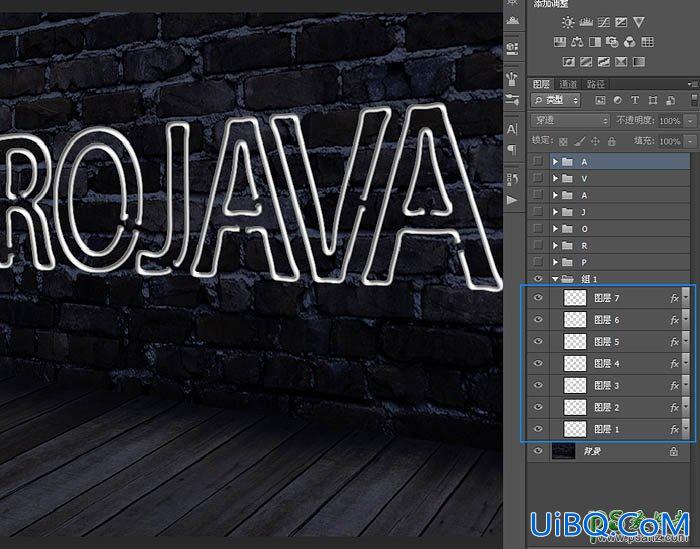Filter layers list by shape layers
The height and width of the screenshot is (549, 700).
coord(653,100)
